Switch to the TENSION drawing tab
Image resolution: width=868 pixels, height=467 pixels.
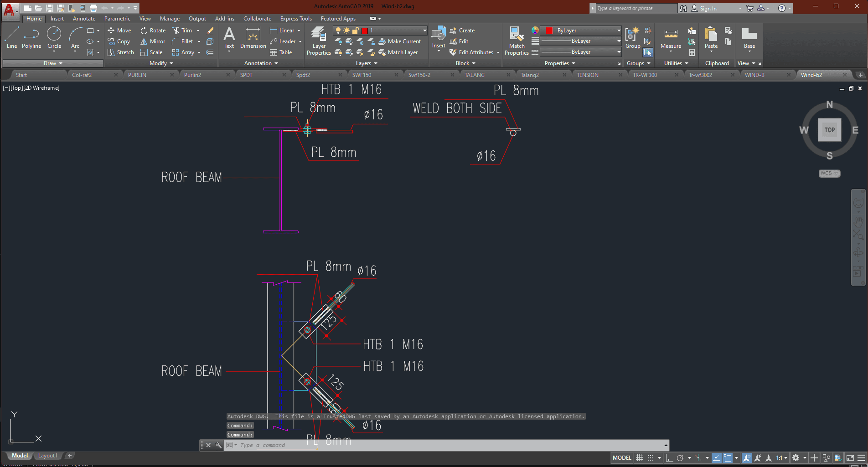pos(587,75)
